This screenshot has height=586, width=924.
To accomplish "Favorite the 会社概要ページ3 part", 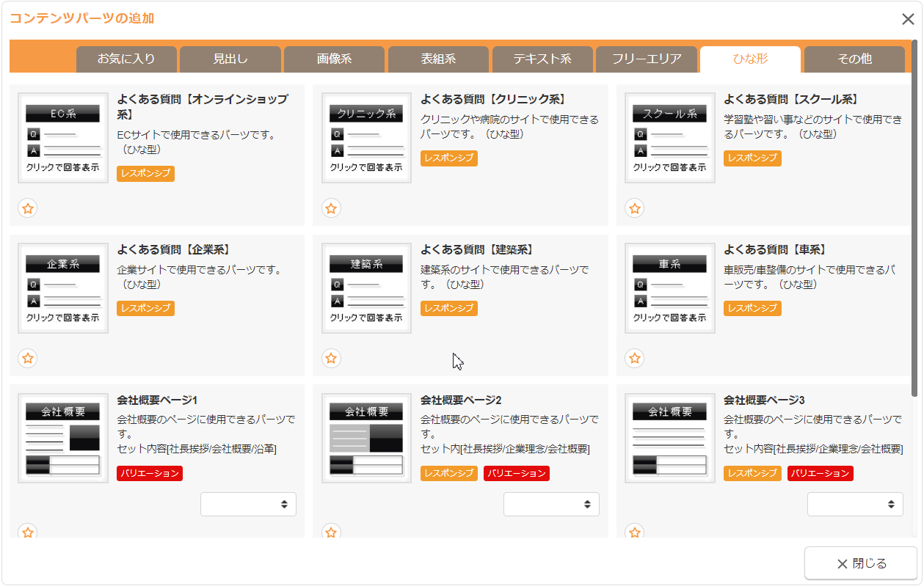I will coord(635,532).
